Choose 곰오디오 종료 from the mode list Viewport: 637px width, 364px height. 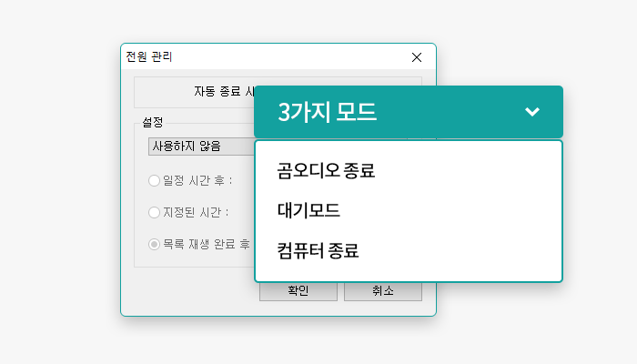[326, 170]
